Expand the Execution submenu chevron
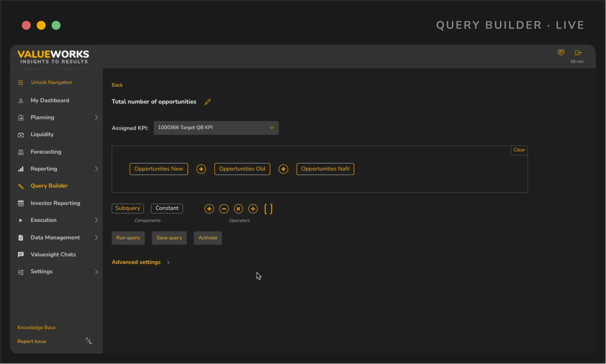Screen dimensions: 606x364 click(96, 220)
